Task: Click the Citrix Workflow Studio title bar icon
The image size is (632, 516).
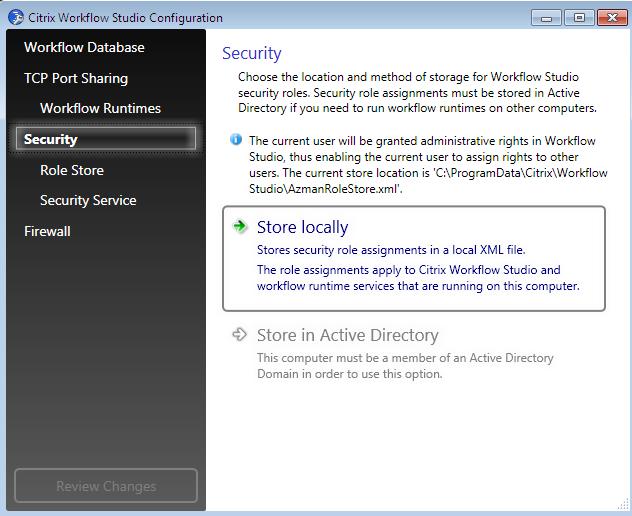Action: point(16,17)
